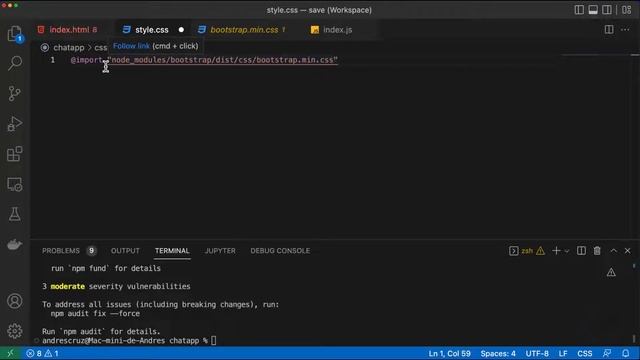Open Customize Layout icon
640x360 pixels.
tap(627, 10)
